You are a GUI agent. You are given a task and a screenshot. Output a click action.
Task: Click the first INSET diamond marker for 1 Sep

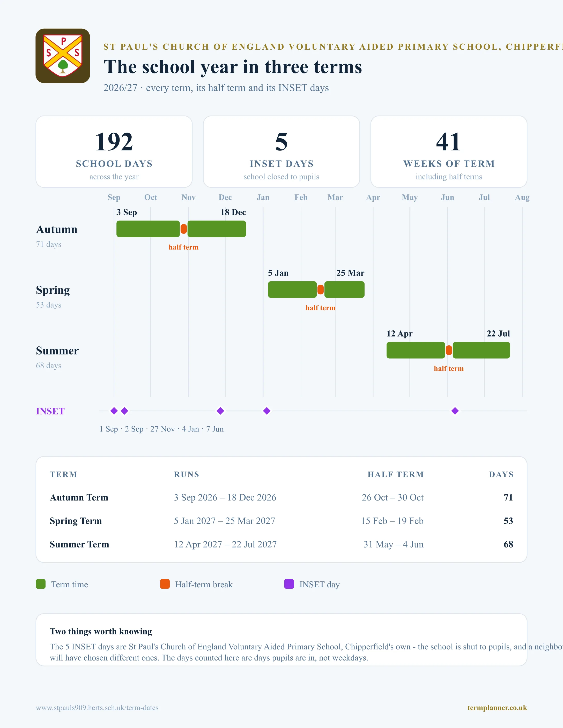coord(114,411)
